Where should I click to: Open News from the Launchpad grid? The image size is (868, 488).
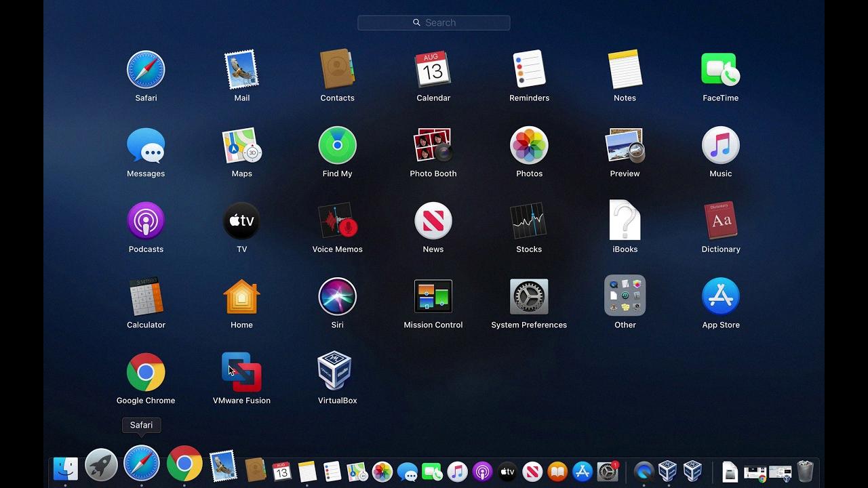click(x=433, y=221)
